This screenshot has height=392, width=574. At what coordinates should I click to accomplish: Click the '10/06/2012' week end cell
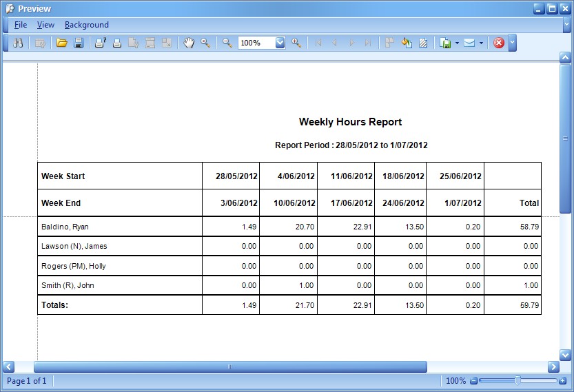point(289,203)
